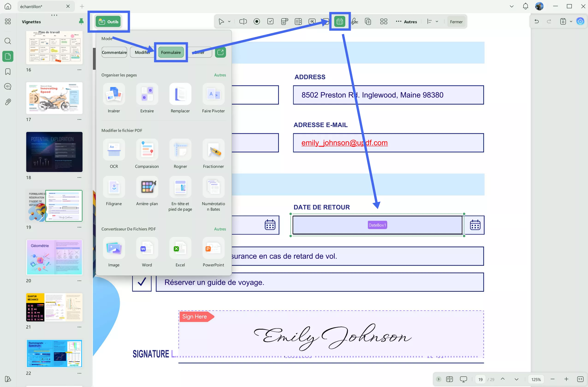This screenshot has height=387, width=588.
Task: Open page 19 thumbnail in Vignettes
Action: [x=54, y=206]
